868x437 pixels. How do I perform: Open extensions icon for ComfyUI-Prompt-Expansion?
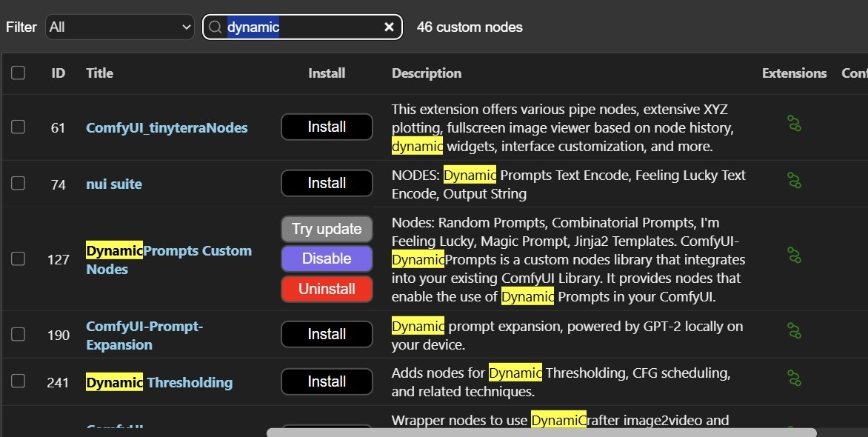(794, 330)
